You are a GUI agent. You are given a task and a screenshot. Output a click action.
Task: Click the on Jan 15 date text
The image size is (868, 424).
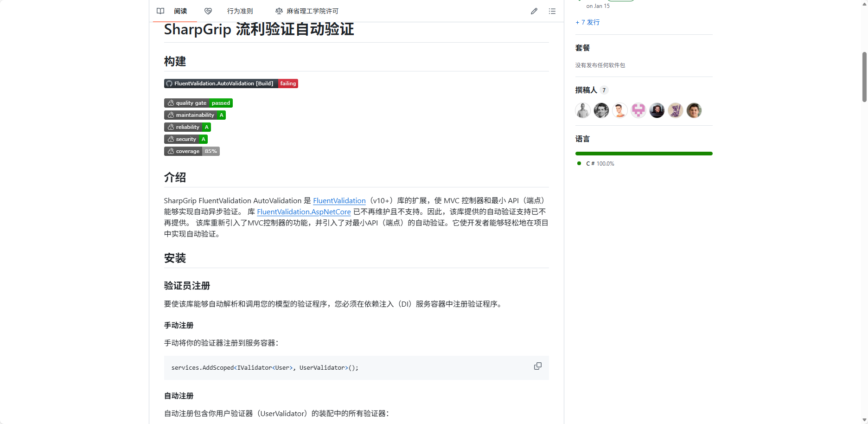point(598,6)
